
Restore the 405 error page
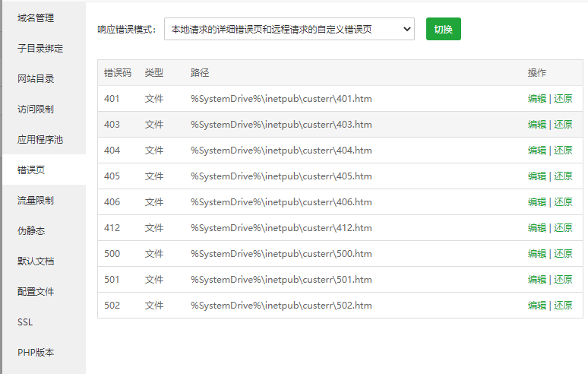(563, 176)
